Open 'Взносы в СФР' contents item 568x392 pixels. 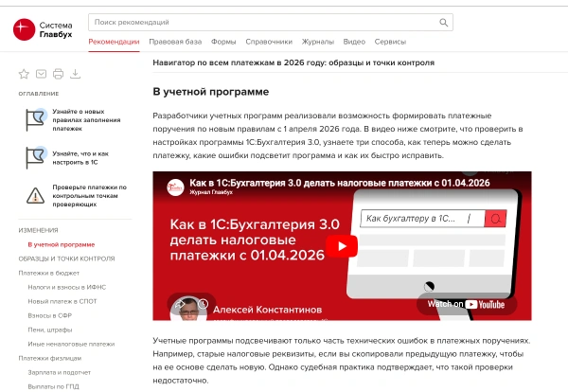(x=50, y=315)
